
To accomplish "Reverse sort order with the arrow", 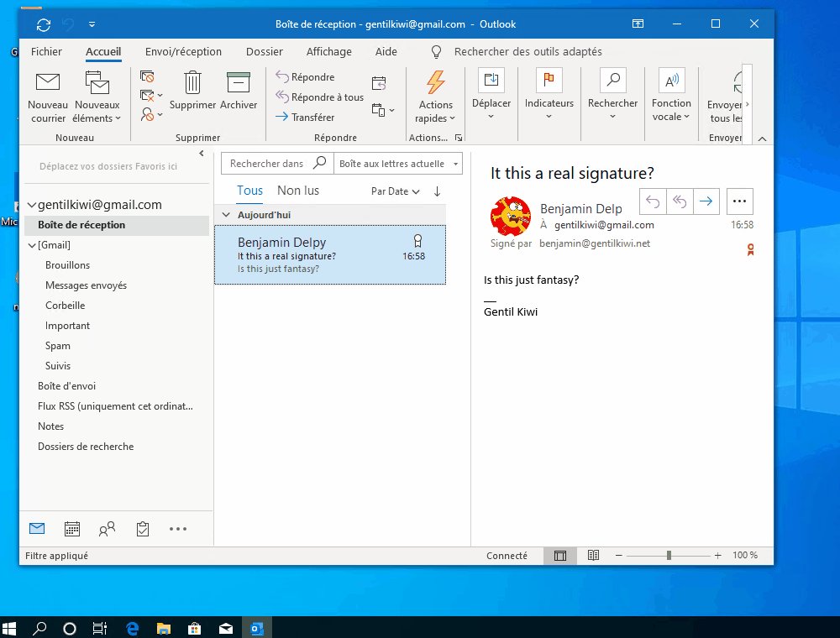I will pos(437,191).
